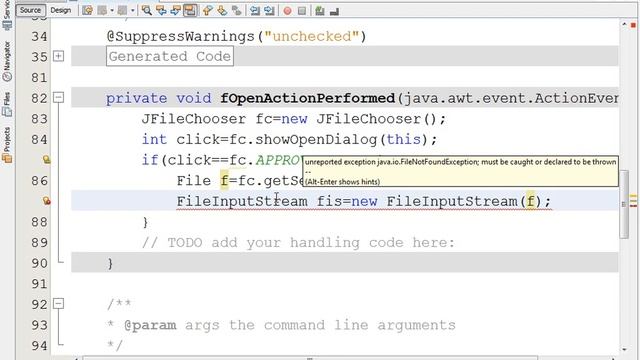640x360 pixels.
Task: Click the vertical scrollbar thumb
Action: [624, 204]
